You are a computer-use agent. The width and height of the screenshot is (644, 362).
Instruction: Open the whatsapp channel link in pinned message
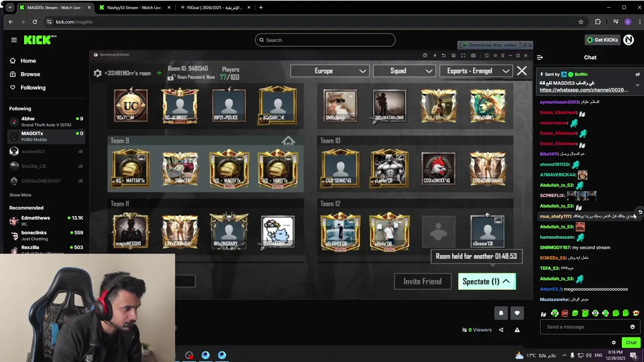click(584, 90)
